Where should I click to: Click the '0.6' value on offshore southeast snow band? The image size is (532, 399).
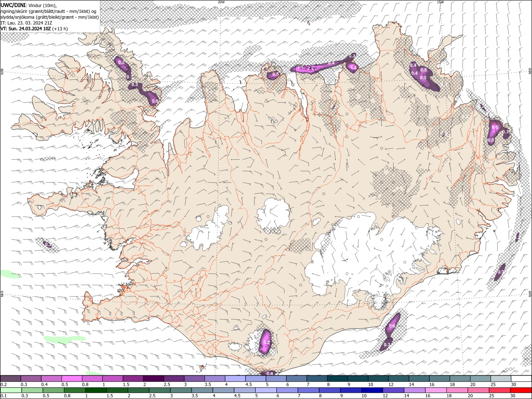[x=392, y=326]
